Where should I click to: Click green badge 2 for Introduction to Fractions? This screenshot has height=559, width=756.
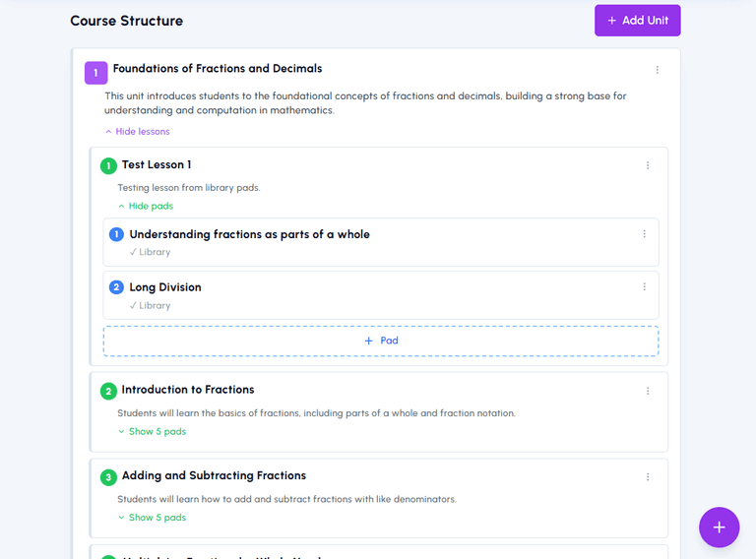108,392
